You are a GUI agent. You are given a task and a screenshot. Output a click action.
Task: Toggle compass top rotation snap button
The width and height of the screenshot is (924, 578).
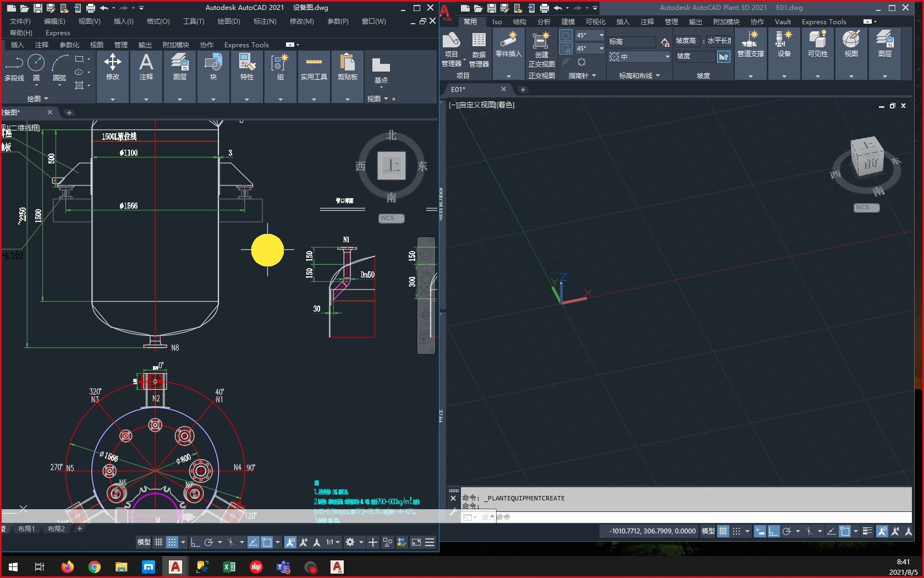coord(566,35)
